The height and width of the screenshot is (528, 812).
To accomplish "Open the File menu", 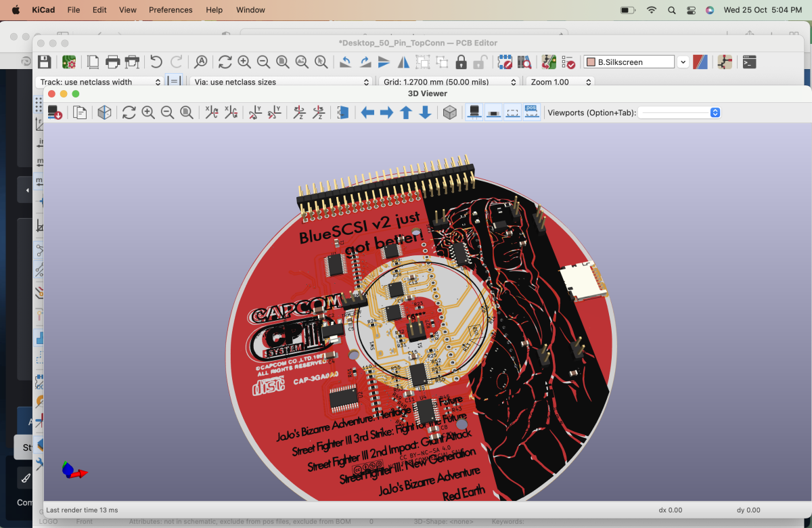I will [74, 10].
